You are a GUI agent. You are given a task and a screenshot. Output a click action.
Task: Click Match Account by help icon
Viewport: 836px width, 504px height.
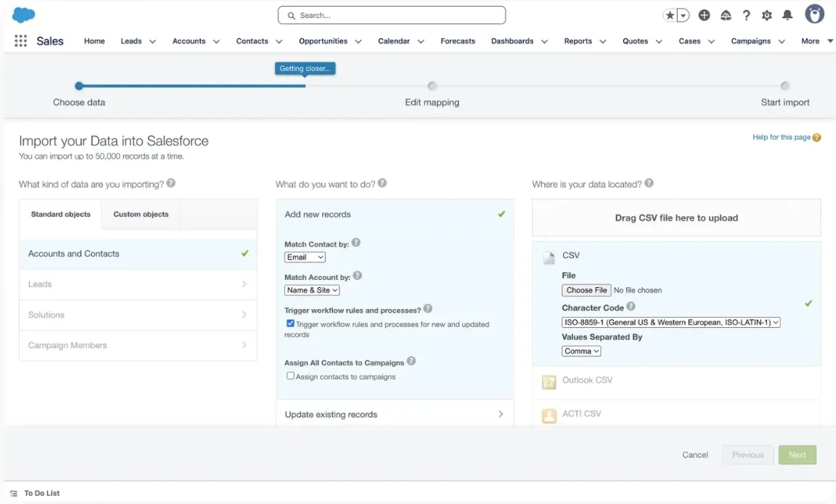tap(358, 276)
